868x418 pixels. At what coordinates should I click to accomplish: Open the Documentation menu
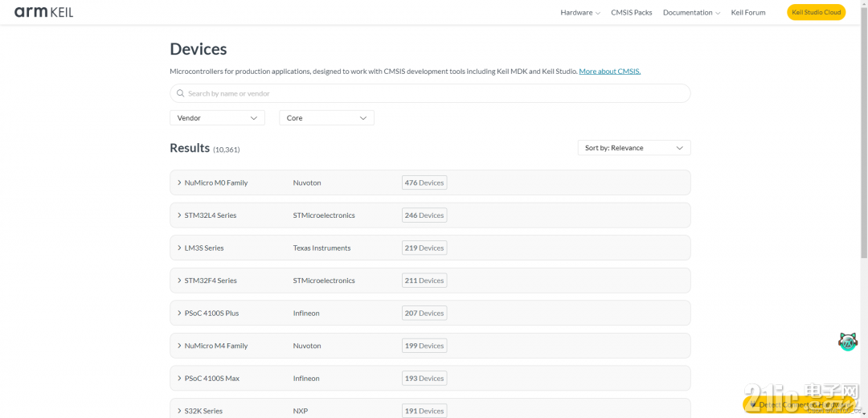click(x=691, y=12)
